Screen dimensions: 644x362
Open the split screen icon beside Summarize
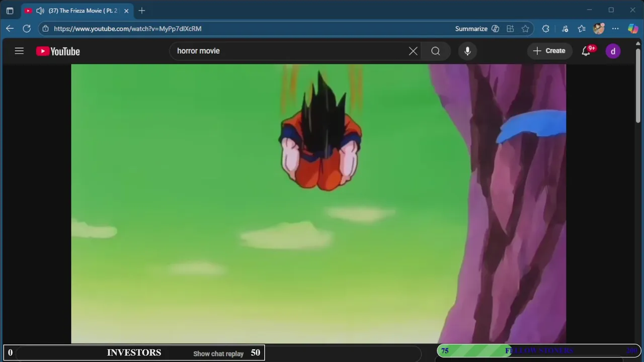[x=496, y=29]
